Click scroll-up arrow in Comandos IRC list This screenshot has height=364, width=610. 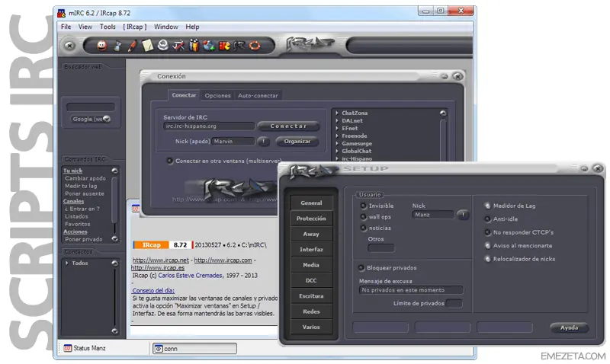[x=115, y=171]
